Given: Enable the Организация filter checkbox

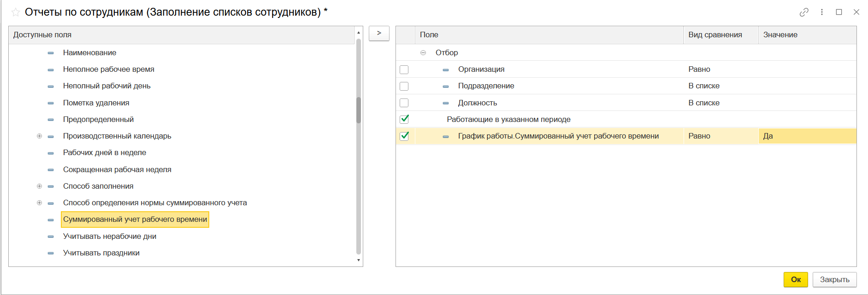Looking at the screenshot, I should pyautogui.click(x=404, y=69).
